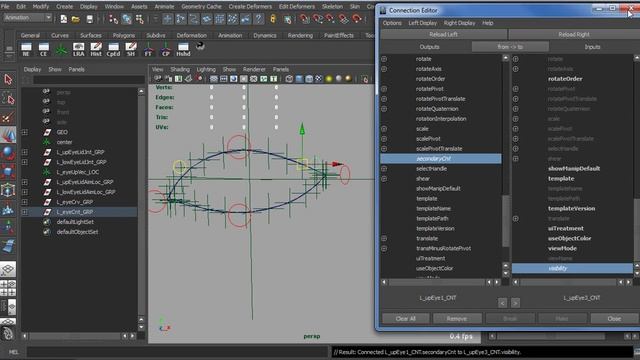Expand the GEO node in the outliner

(x=24, y=132)
